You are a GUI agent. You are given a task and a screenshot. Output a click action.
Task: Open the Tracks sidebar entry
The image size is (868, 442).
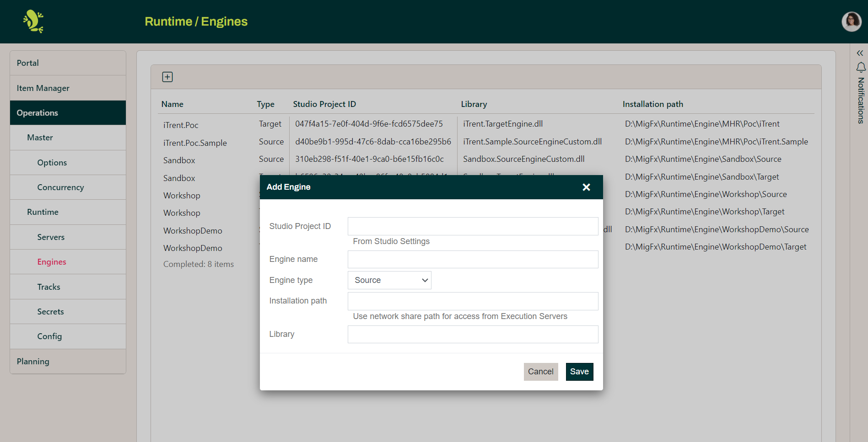(x=49, y=287)
